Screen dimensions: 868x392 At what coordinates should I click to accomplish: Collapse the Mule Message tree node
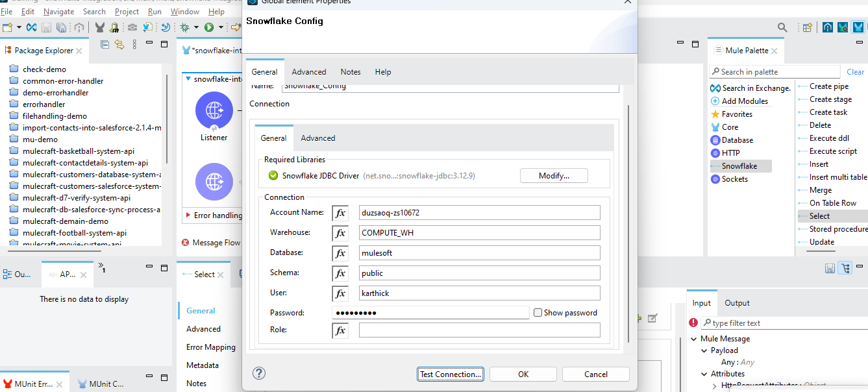pyautogui.click(x=694, y=339)
